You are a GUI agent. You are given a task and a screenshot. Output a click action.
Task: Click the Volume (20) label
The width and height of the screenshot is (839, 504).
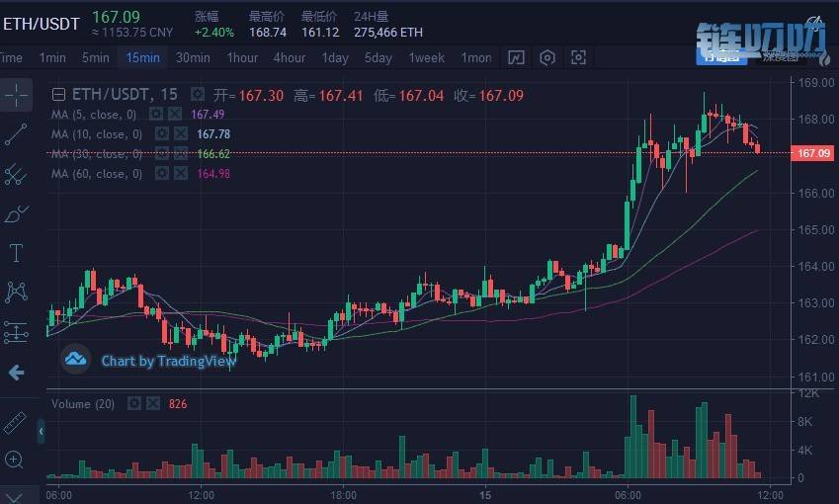[x=83, y=404]
